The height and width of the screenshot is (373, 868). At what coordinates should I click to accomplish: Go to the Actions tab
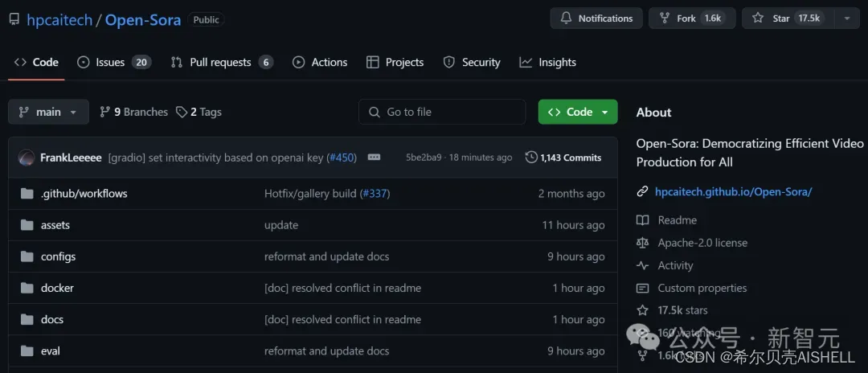[x=320, y=63]
